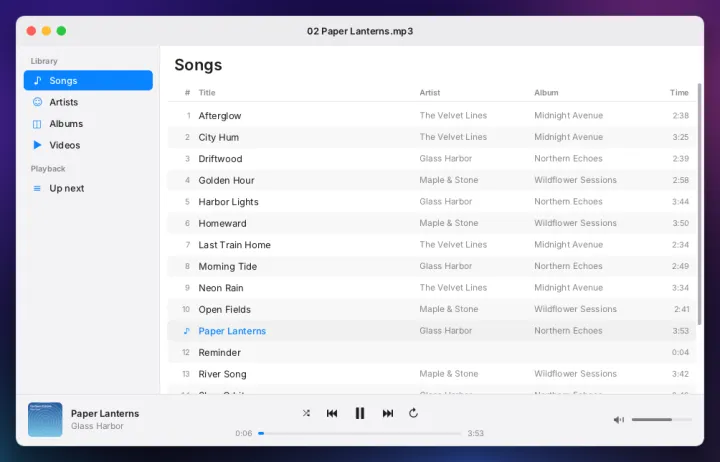The height and width of the screenshot is (462, 720).
Task: Click the Artists face icon
Action: pos(38,102)
